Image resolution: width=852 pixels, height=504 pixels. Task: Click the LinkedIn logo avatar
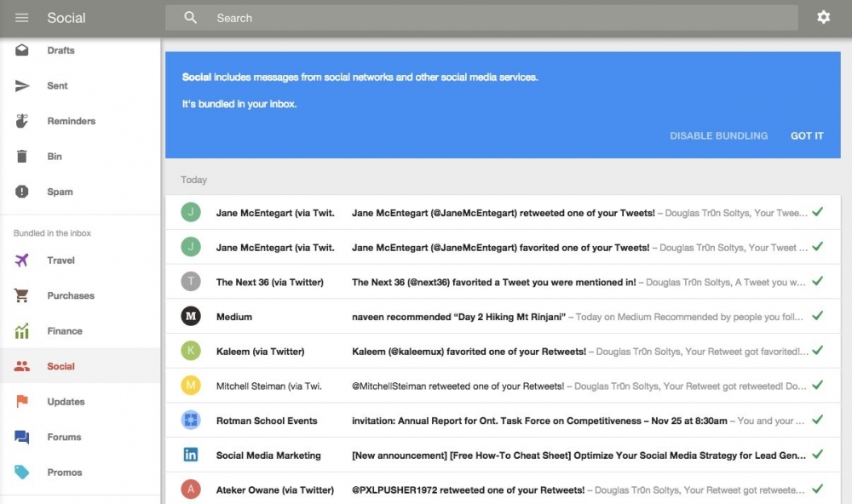coord(191,455)
